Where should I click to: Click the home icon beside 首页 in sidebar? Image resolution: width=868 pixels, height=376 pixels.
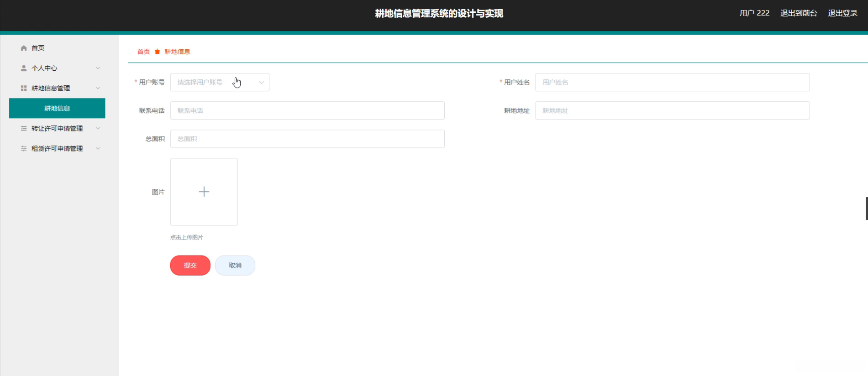(24, 48)
